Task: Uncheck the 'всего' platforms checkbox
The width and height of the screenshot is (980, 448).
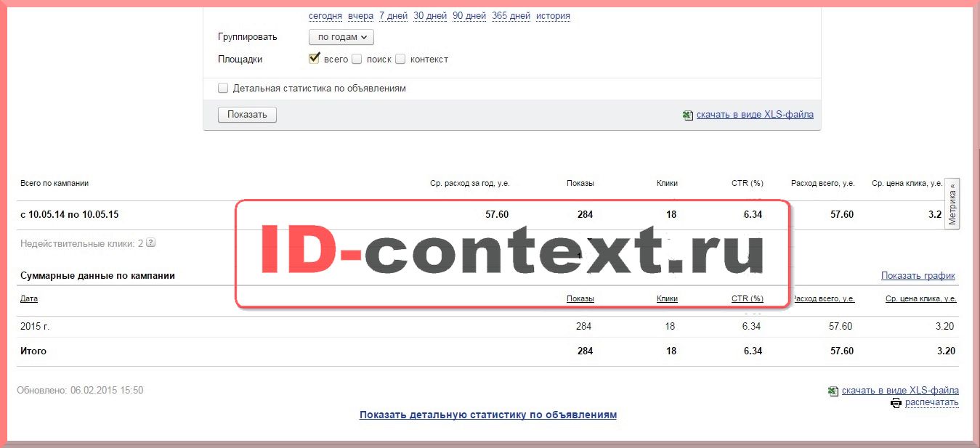Action: coord(315,59)
